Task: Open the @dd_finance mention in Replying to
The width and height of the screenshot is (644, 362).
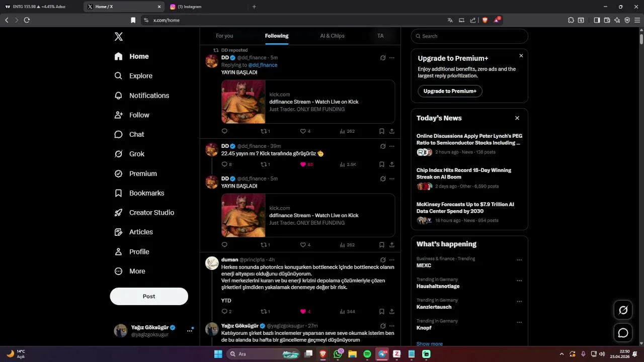Action: pyautogui.click(x=263, y=65)
